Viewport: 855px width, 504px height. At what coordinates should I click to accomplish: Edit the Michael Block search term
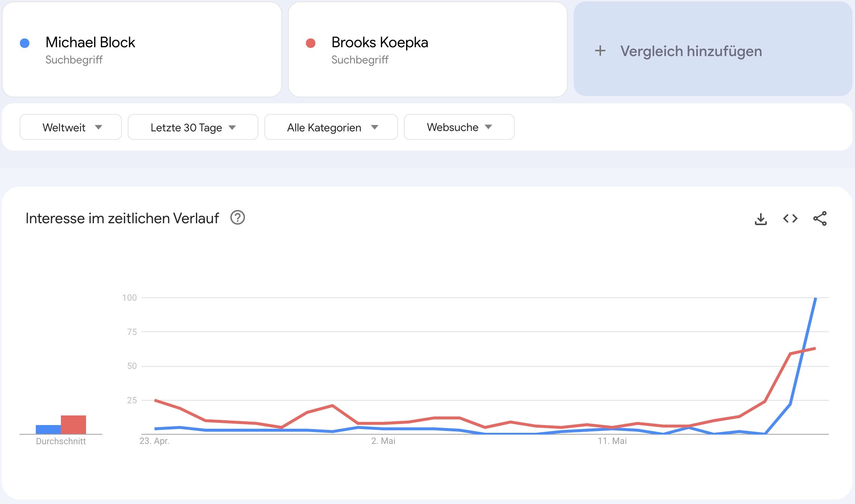[x=90, y=42]
